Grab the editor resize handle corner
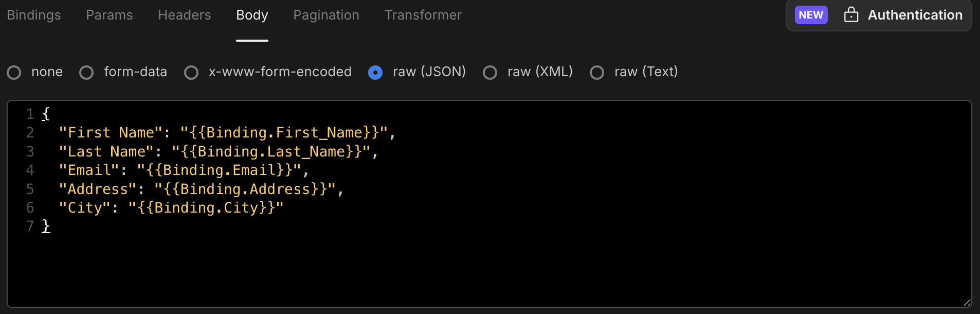This screenshot has height=314, width=980. click(x=967, y=303)
